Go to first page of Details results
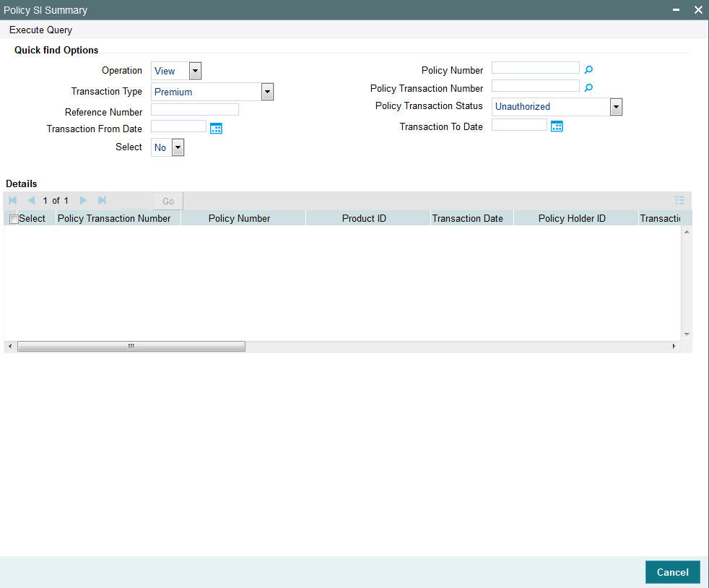 [13, 200]
